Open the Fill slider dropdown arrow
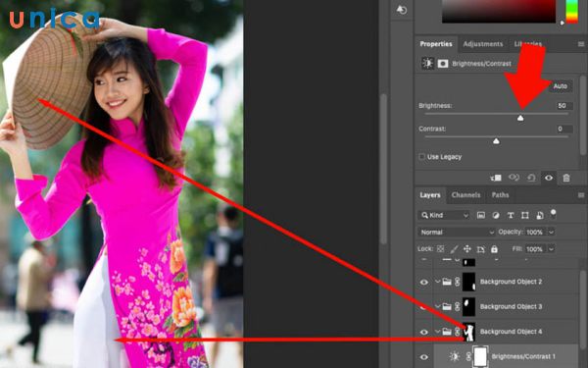This screenshot has height=368, width=588. tap(551, 249)
